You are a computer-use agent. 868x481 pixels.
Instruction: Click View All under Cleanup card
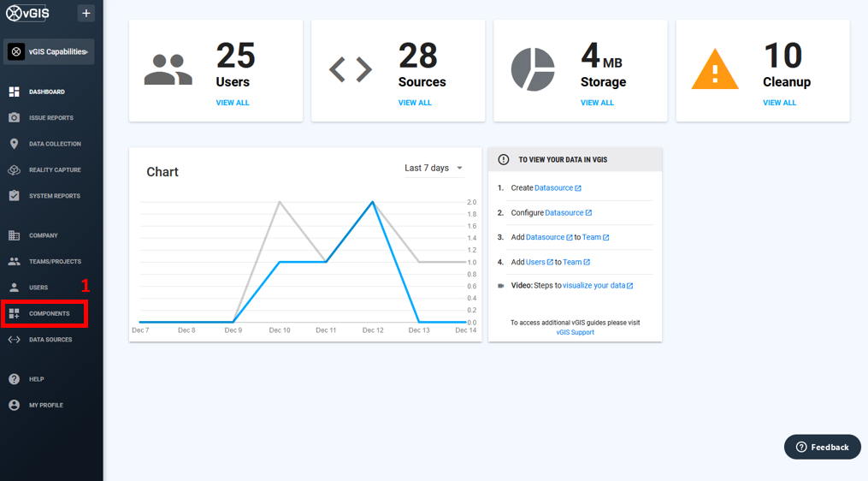pos(779,103)
